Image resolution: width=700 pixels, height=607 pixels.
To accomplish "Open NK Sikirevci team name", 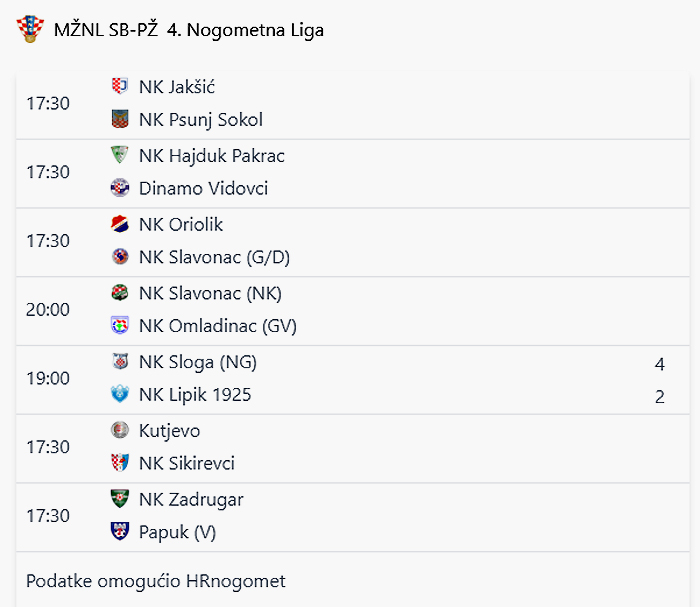I will pos(187,463).
